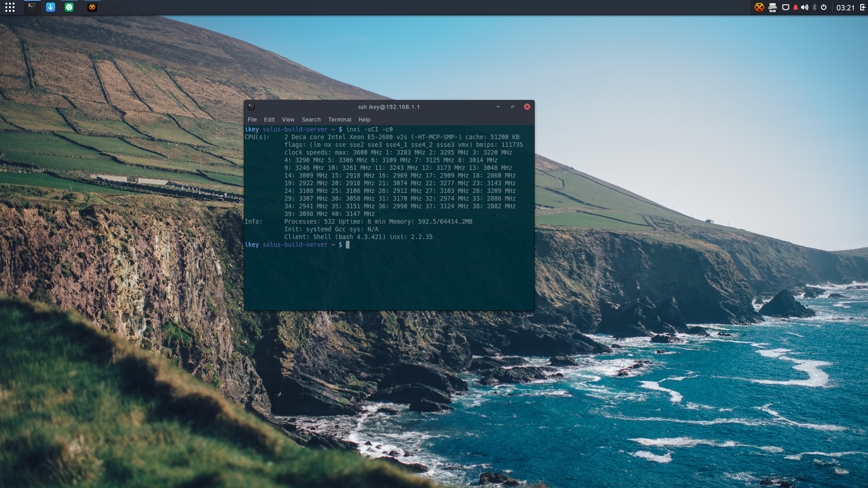The image size is (868, 488).
Task: Click the terminal cursor at the last prompt
Action: 348,244
